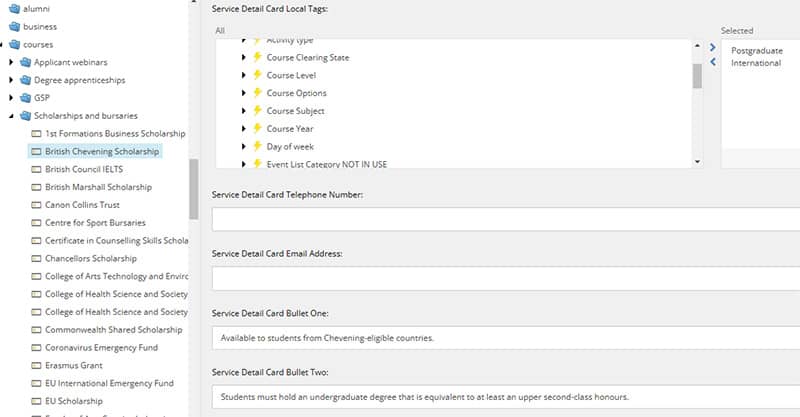Click the GSP folder icon
Screen dimensions: 800x417
click(26, 97)
